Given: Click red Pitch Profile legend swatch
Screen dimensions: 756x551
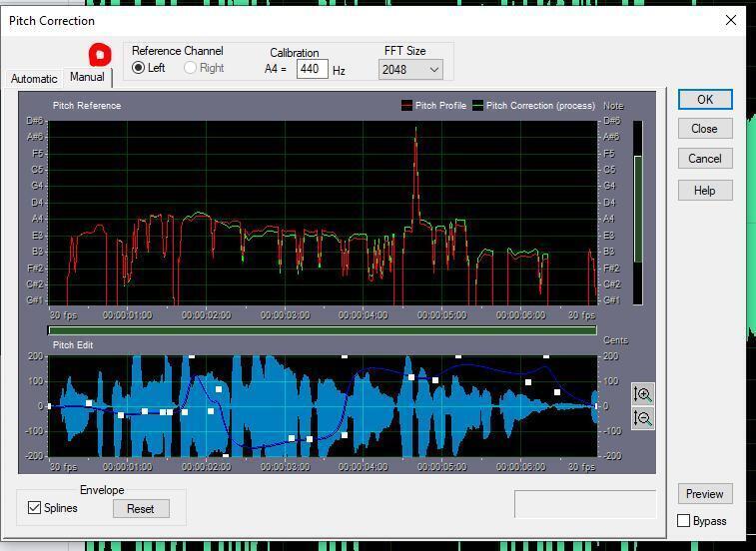Looking at the screenshot, I should [406, 105].
